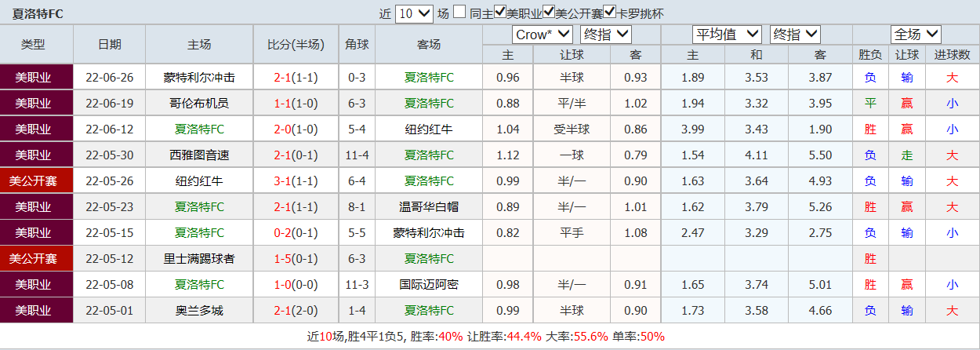Click the score 1-1(1-0) on 22-06-19
The width and height of the screenshot is (980, 350).
[296, 104]
